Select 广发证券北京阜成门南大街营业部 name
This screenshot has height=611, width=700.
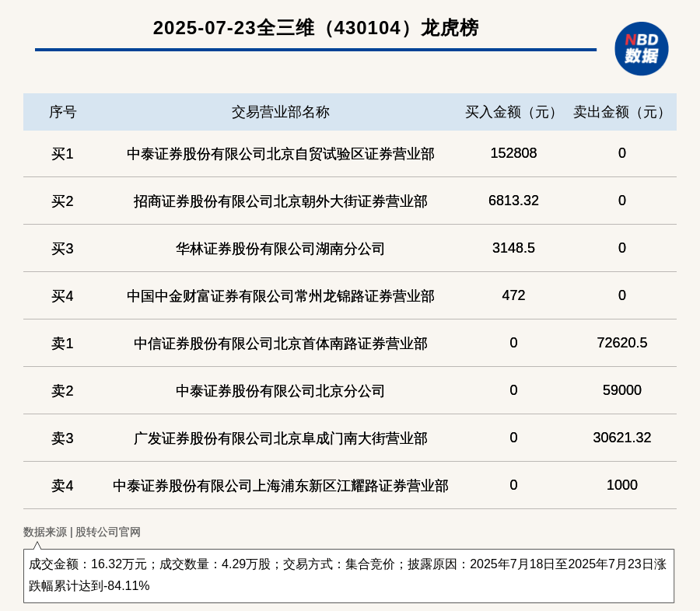tap(280, 438)
